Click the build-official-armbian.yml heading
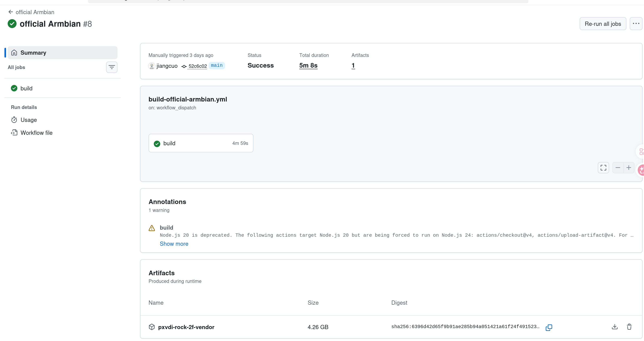644x341 pixels. click(x=187, y=99)
